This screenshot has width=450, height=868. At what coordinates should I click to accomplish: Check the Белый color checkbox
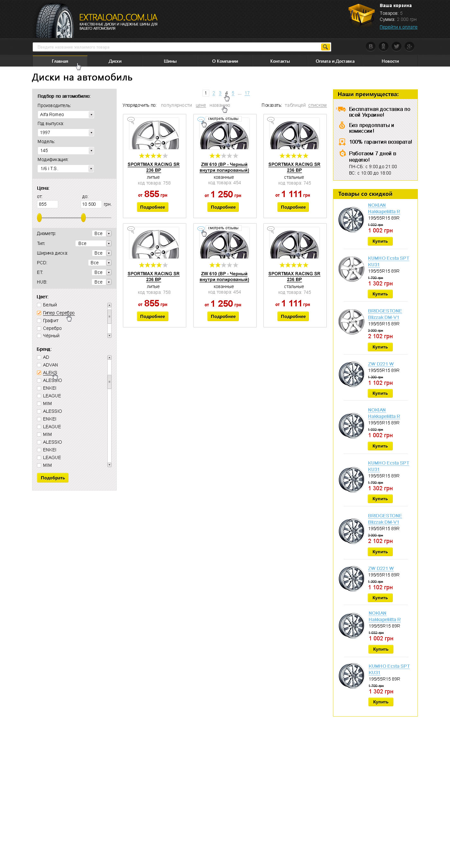pyautogui.click(x=39, y=305)
